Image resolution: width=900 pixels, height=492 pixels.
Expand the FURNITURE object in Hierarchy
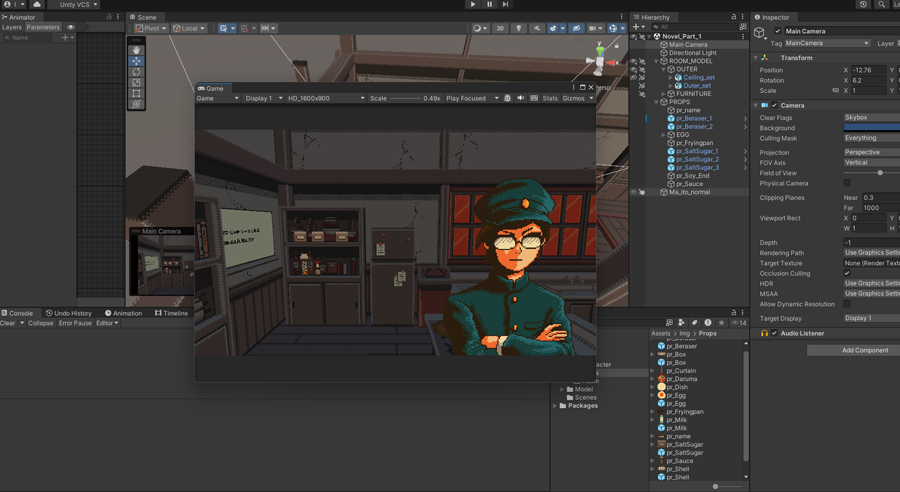[x=664, y=94]
